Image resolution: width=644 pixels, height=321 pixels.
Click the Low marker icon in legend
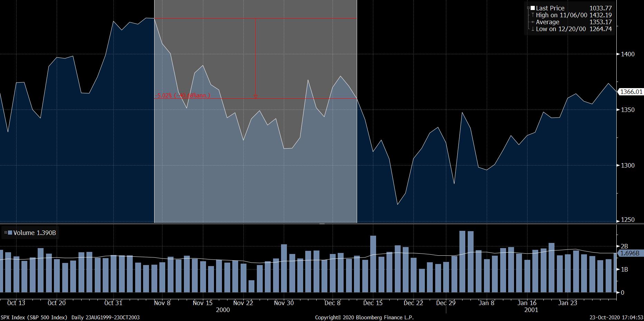[533, 29]
